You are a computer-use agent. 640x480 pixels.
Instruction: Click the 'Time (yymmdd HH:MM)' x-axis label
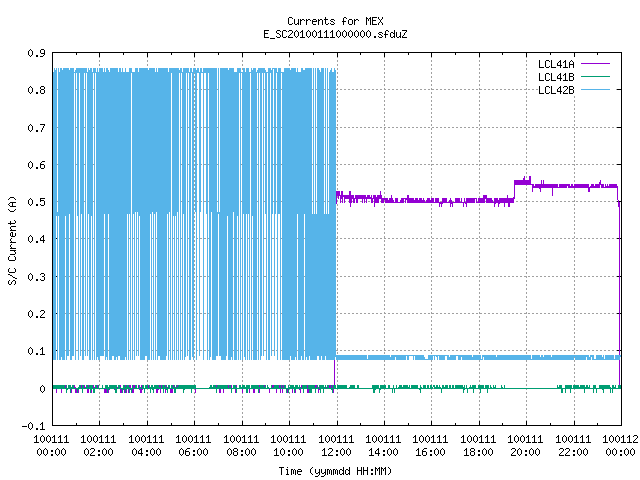(335, 471)
